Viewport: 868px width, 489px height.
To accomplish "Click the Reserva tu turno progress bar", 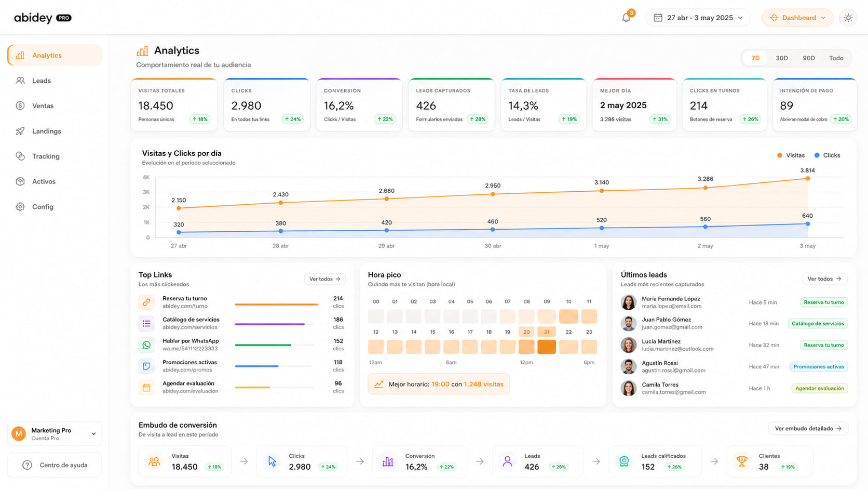I will tap(276, 305).
